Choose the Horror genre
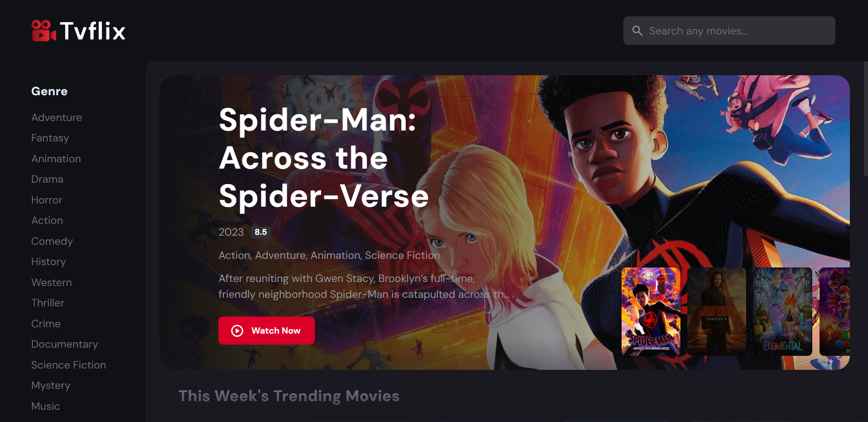868x422 pixels. 47,200
